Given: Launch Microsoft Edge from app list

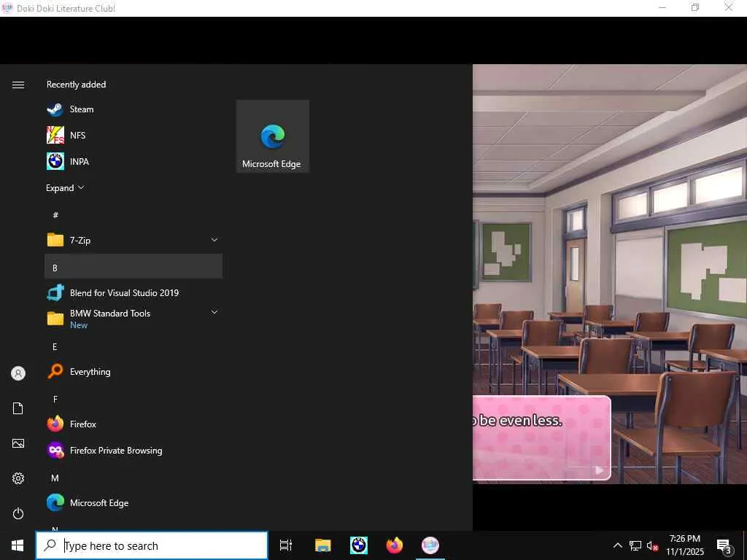Looking at the screenshot, I should click(x=133, y=502).
